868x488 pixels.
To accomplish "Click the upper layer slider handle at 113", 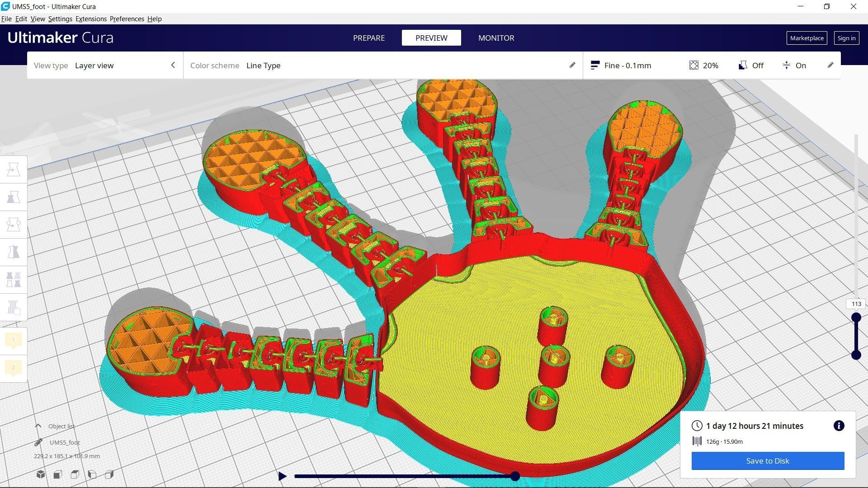I will pyautogui.click(x=856, y=318).
